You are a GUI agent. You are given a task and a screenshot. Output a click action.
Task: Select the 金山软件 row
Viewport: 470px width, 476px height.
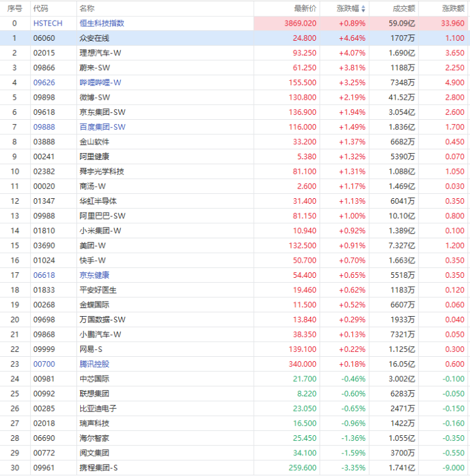click(235, 142)
